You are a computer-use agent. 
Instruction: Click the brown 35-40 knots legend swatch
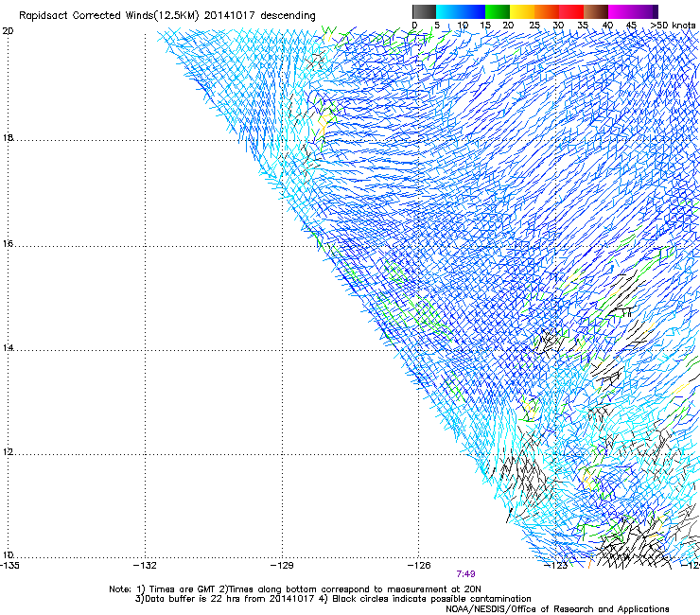tap(596, 11)
